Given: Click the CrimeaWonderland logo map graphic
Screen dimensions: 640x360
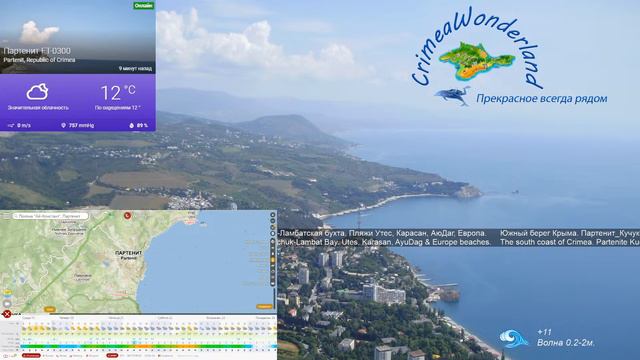Looking at the screenshot, I should pos(476,60).
